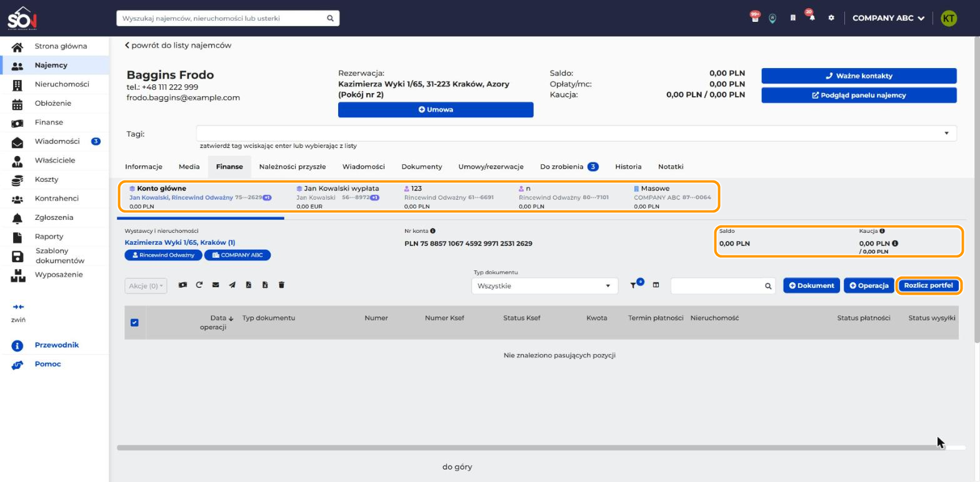Click the Dokument add button
Screen dimensions: 980x482
[811, 285]
